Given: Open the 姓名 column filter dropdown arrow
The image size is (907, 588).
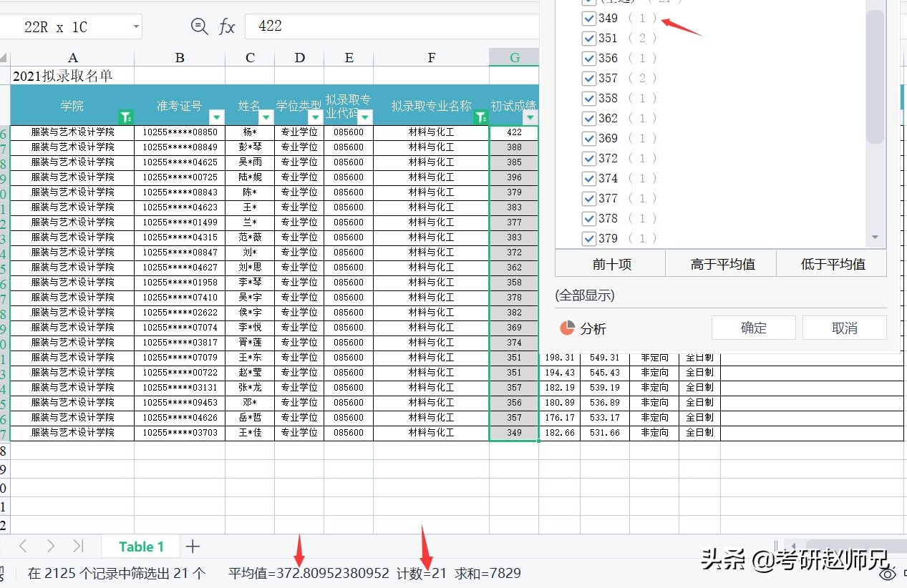Looking at the screenshot, I should point(266,115).
